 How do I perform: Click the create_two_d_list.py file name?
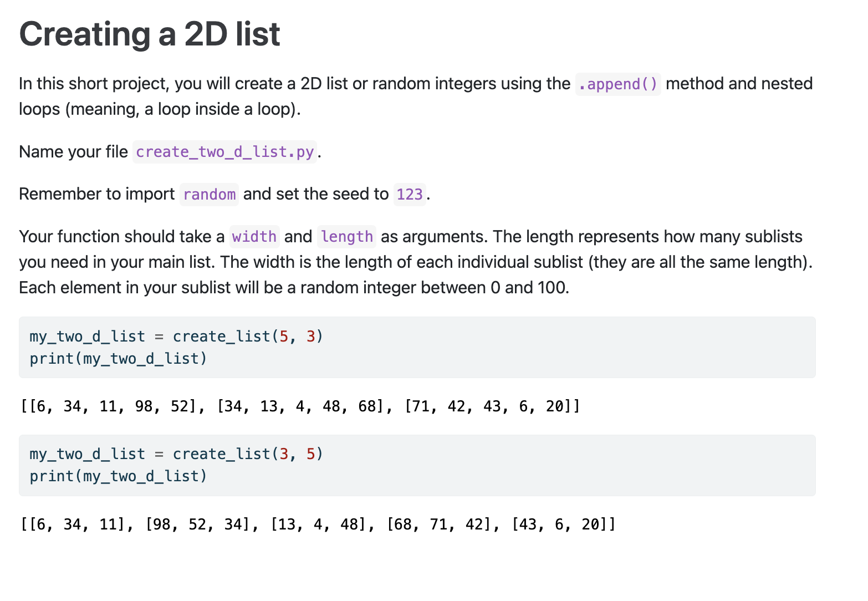click(x=224, y=152)
